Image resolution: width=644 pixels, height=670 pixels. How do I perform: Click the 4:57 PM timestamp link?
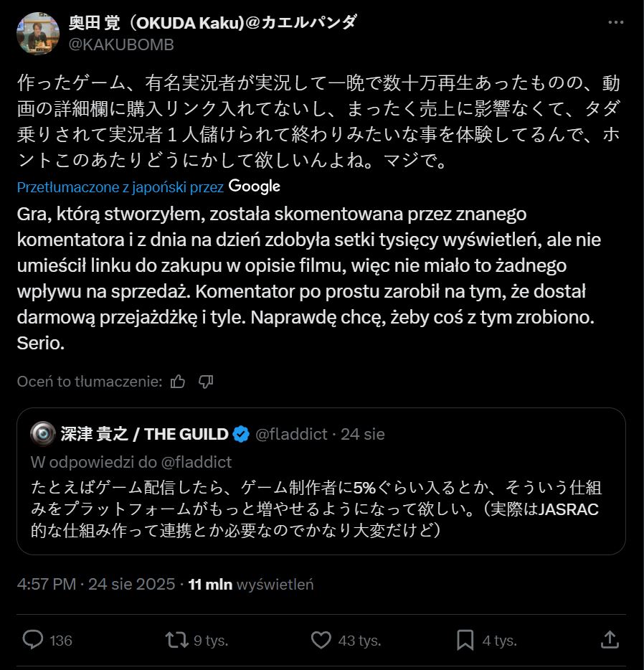pos(46,584)
